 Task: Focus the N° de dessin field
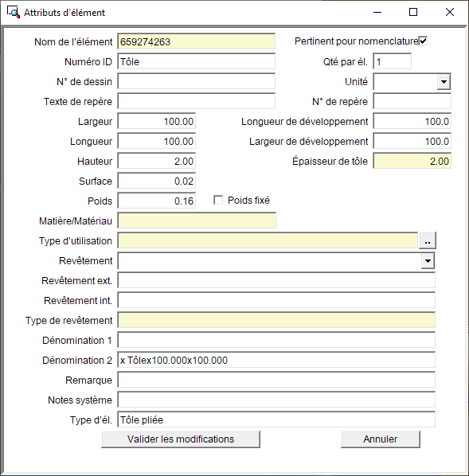197,82
